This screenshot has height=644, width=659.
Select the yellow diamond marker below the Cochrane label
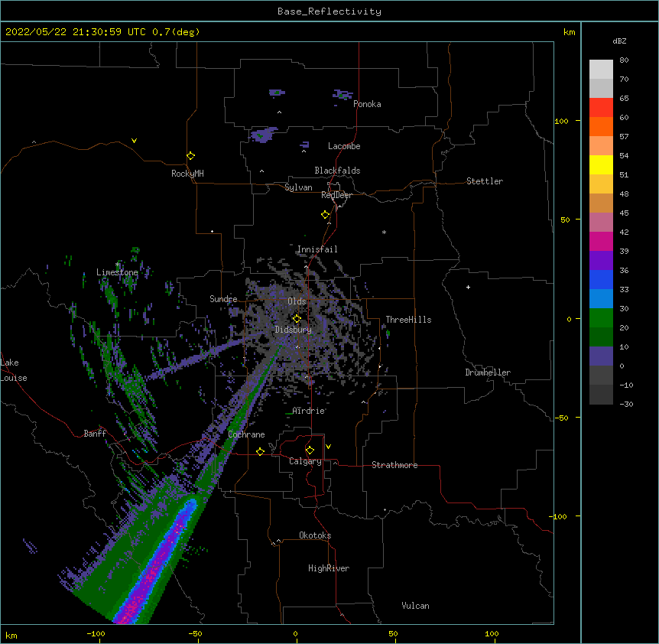coord(260,451)
